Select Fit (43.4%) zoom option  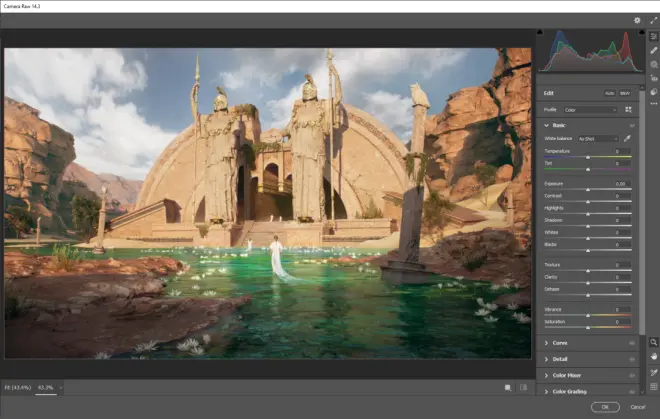tap(18, 387)
